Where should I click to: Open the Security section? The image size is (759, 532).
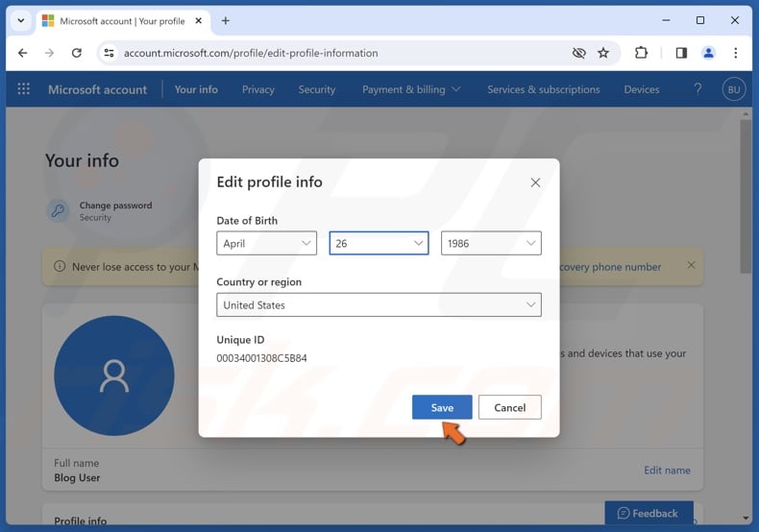point(317,89)
